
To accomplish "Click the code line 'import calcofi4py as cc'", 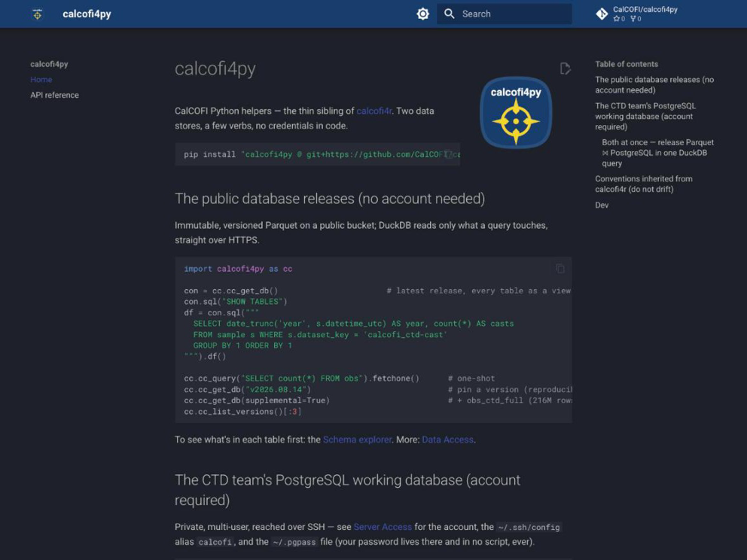I will (238, 269).
